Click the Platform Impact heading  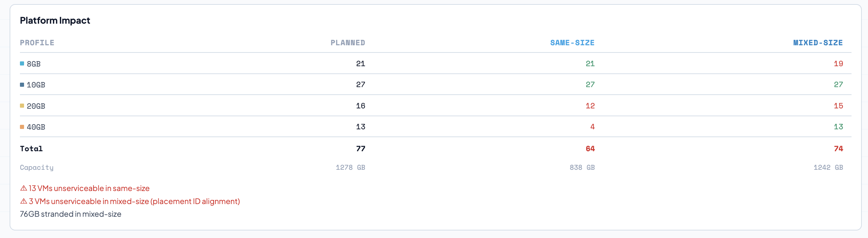pos(55,21)
